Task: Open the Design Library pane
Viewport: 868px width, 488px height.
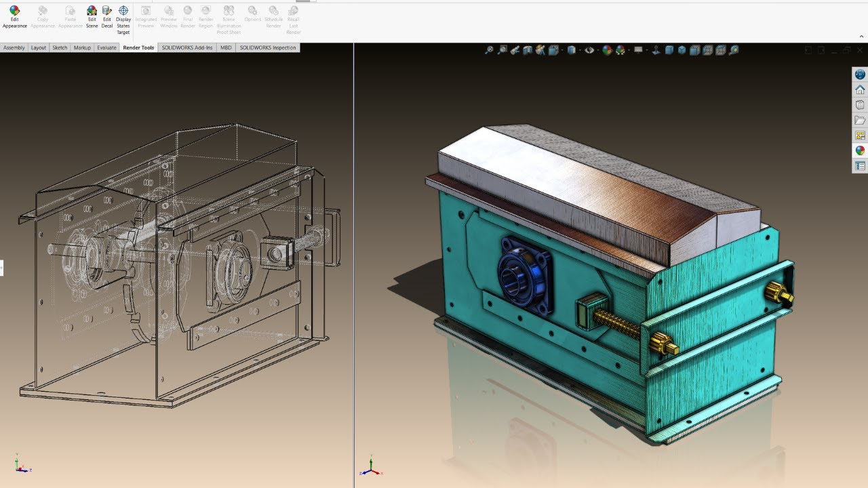Action: tap(860, 105)
